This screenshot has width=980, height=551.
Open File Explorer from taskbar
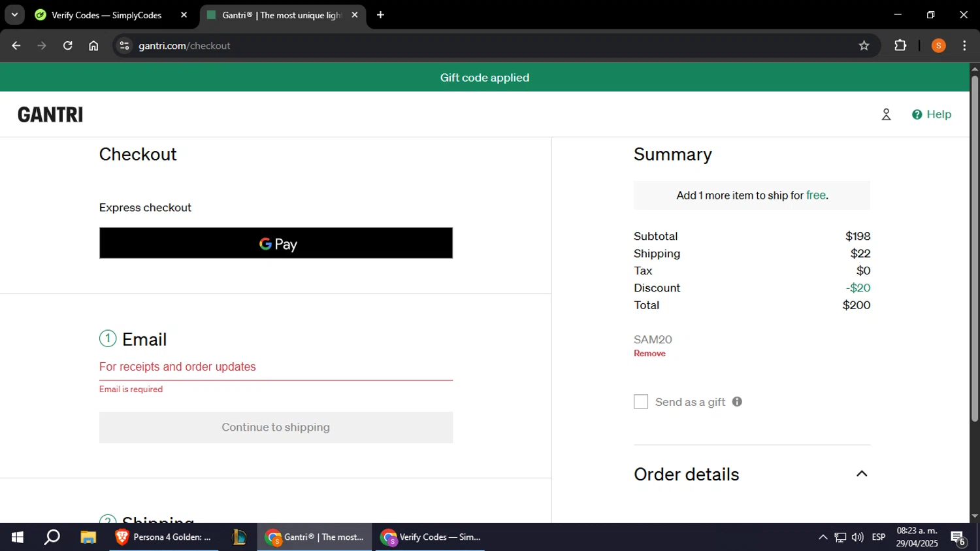click(x=88, y=537)
